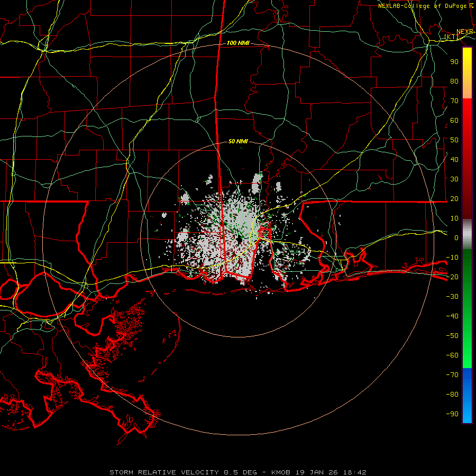This screenshot has height=476, width=476.
Task: Click the -80 value on velocity scale
Action: click(x=452, y=395)
